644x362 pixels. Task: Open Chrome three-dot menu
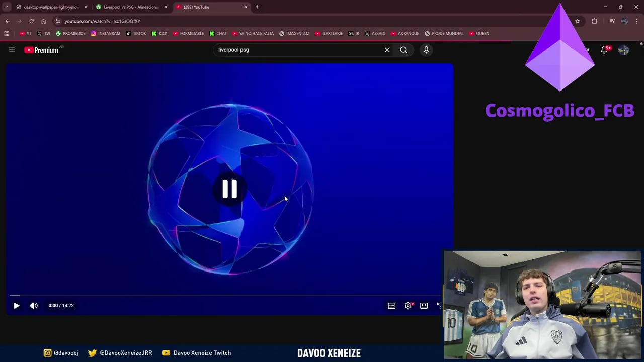pos(637,21)
